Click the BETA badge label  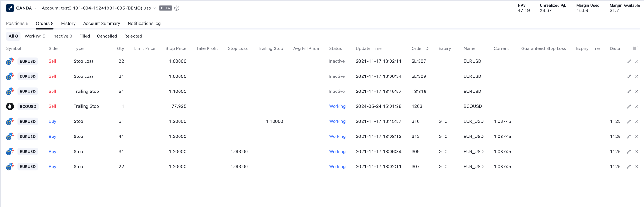(x=165, y=8)
